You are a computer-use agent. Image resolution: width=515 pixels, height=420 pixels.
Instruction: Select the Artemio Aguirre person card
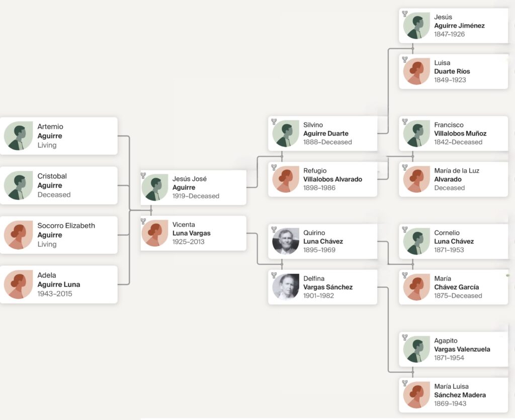[59, 136]
